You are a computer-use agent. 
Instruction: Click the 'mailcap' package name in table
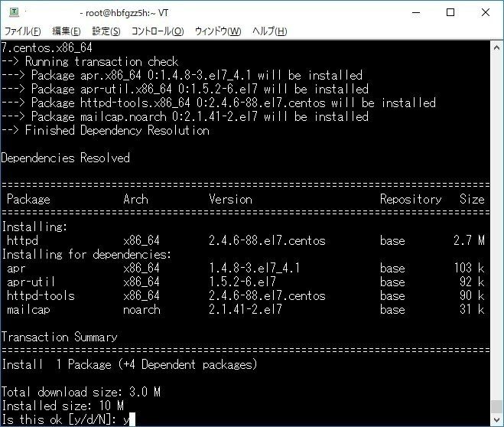[x=28, y=310]
